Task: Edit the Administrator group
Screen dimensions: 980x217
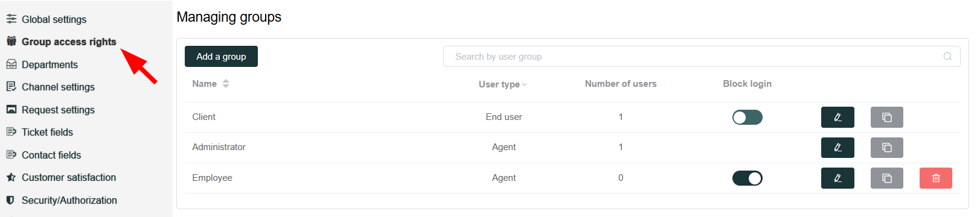Action: pos(837,147)
